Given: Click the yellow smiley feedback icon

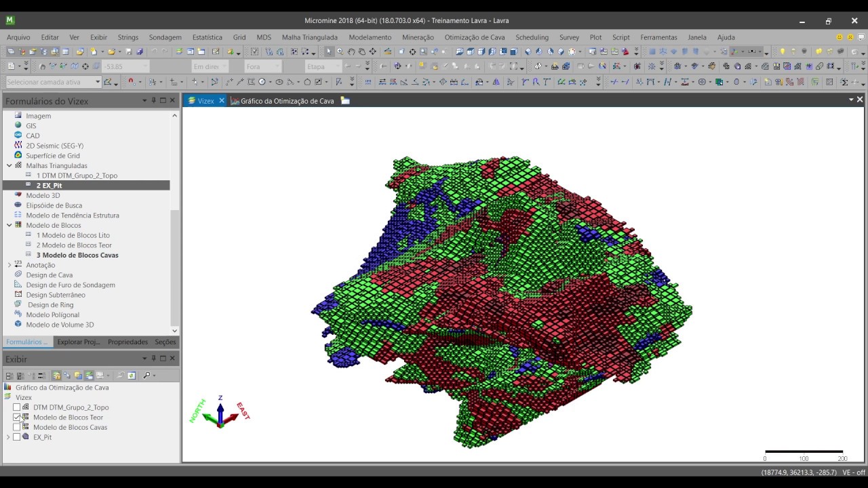Looking at the screenshot, I should [840, 37].
